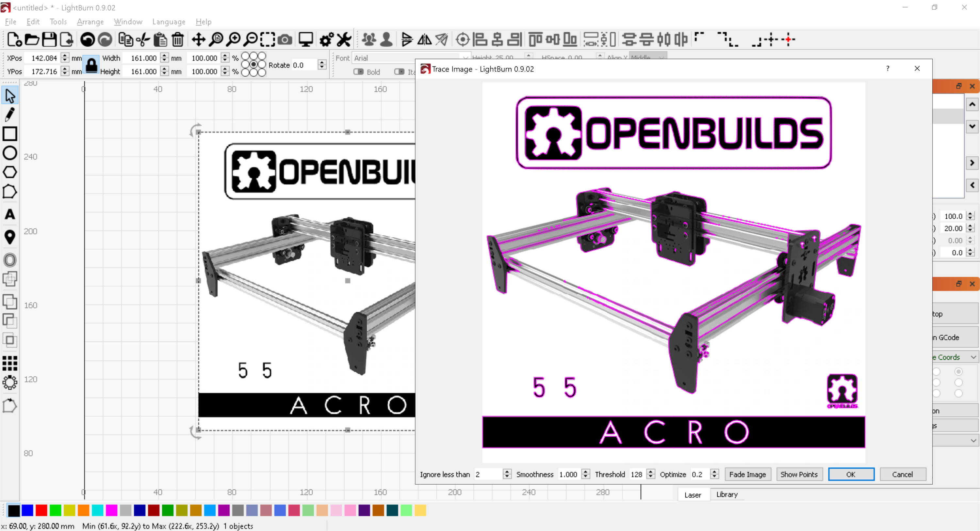
Task: Click Fade Image in Trace Image dialog
Action: click(x=747, y=474)
